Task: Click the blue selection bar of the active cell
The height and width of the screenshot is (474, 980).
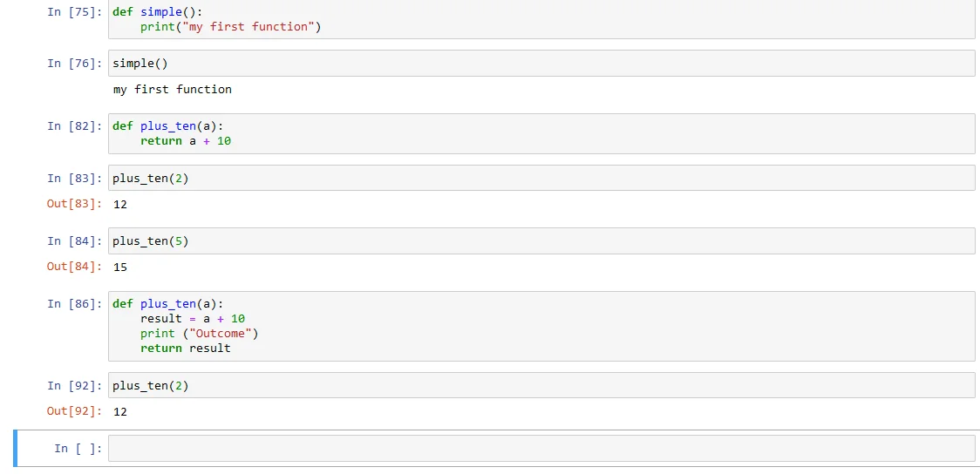Action: click(x=16, y=449)
